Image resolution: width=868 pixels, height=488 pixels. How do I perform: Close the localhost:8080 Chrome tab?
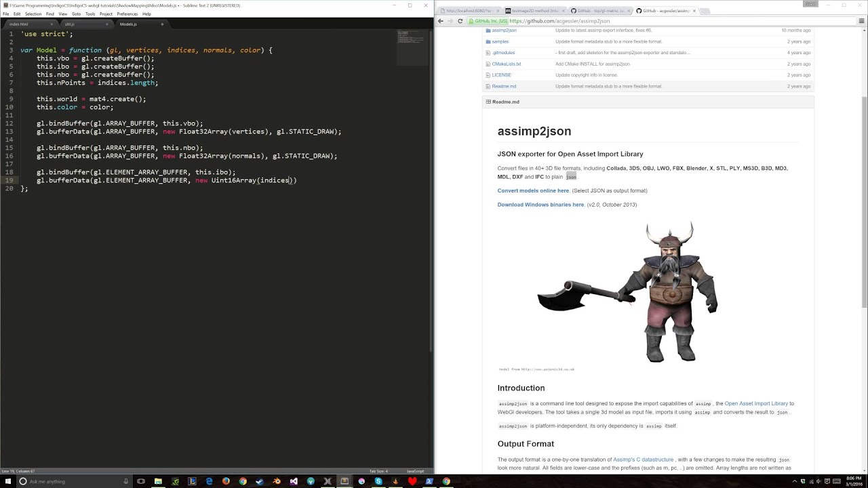(x=498, y=11)
